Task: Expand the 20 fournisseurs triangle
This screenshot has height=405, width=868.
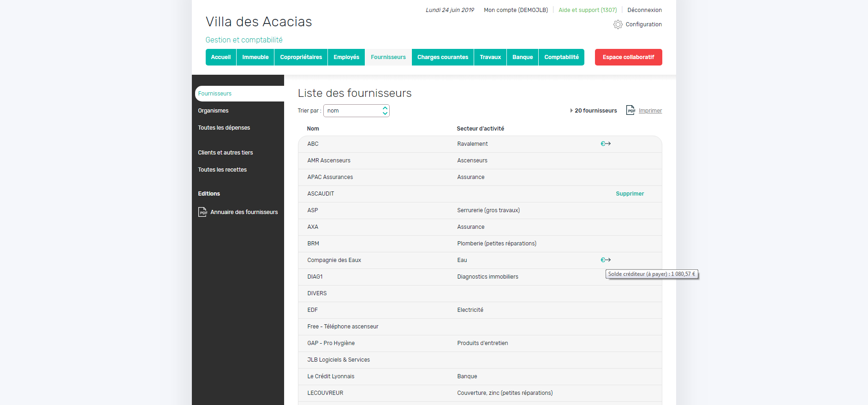Action: (571, 111)
